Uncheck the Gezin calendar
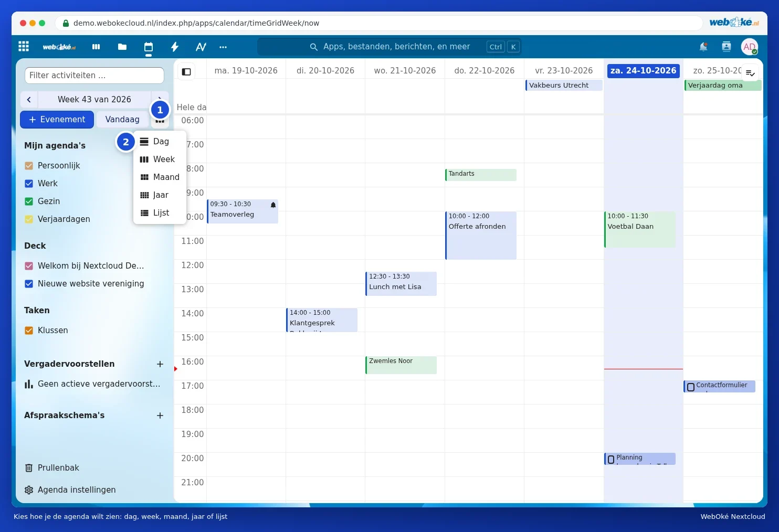779x532 pixels. 29,201
